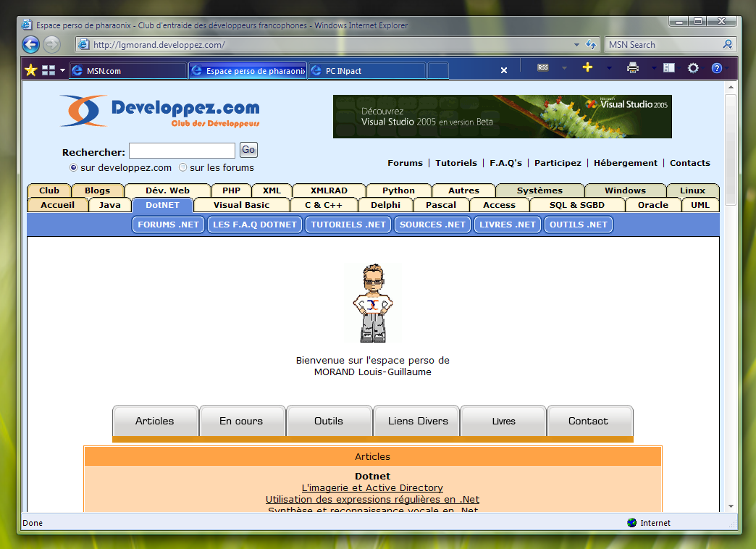Screen dimensions: 756x549
Task: Switch to the MSN.com browser tab
Action: coord(127,71)
